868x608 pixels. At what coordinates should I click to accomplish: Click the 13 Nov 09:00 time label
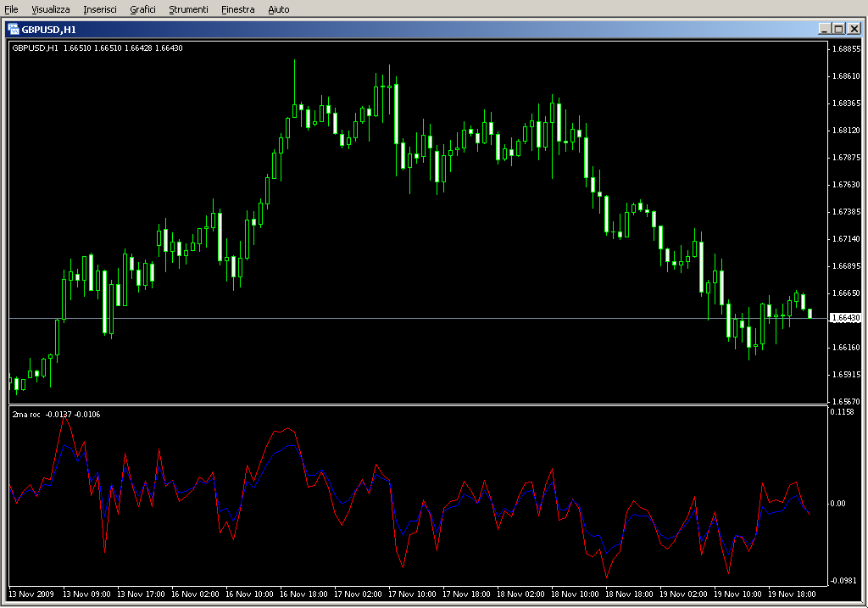tap(87, 594)
